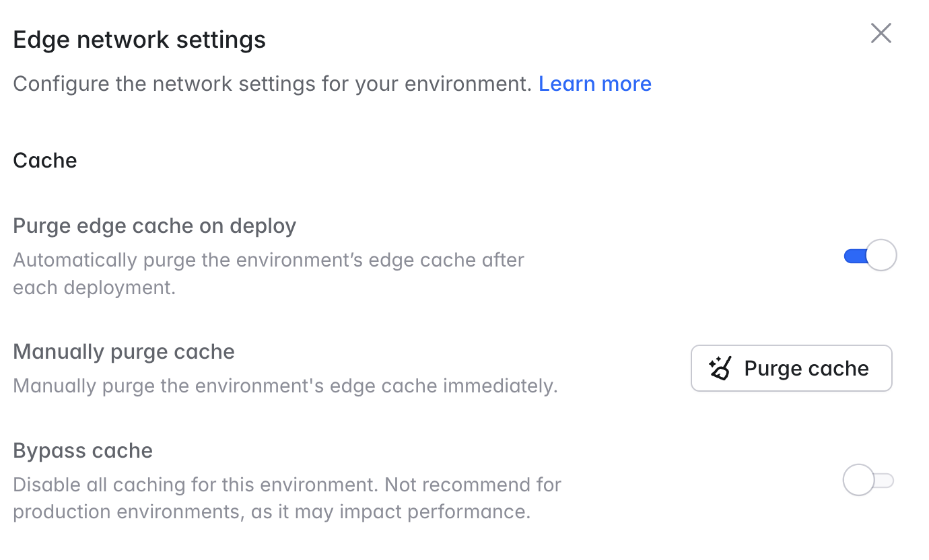Enable the Bypass cache toggle

(x=868, y=481)
